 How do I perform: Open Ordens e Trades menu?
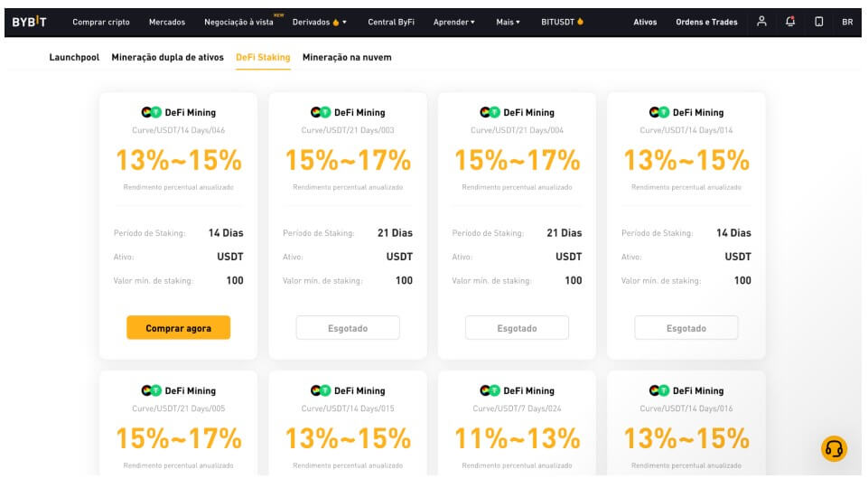coord(706,23)
